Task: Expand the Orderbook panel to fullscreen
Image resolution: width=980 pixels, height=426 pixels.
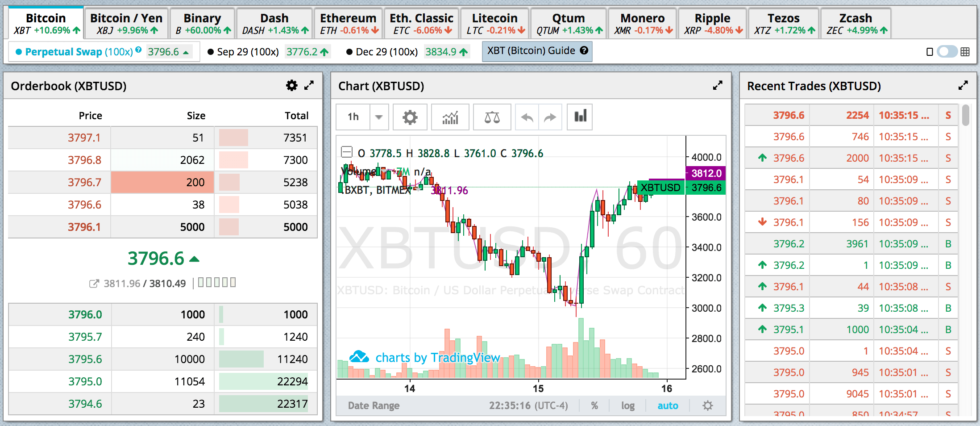Action: pos(309,85)
